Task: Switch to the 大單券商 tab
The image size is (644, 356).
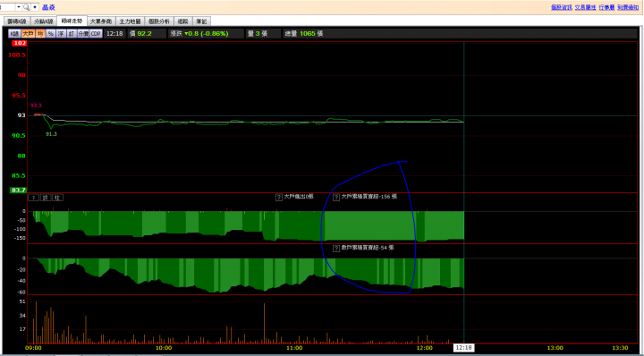Action: 101,21
